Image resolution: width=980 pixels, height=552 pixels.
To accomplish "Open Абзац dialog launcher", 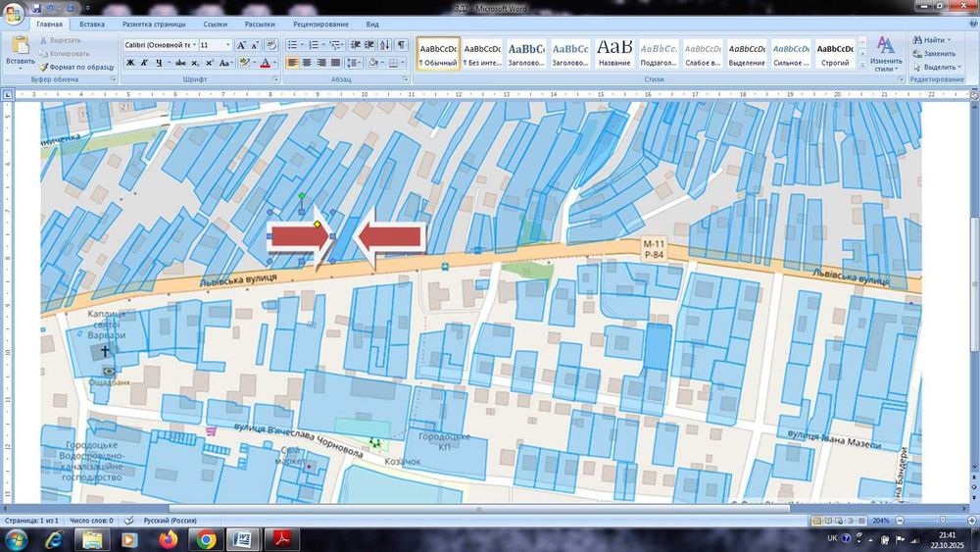I will tap(406, 79).
